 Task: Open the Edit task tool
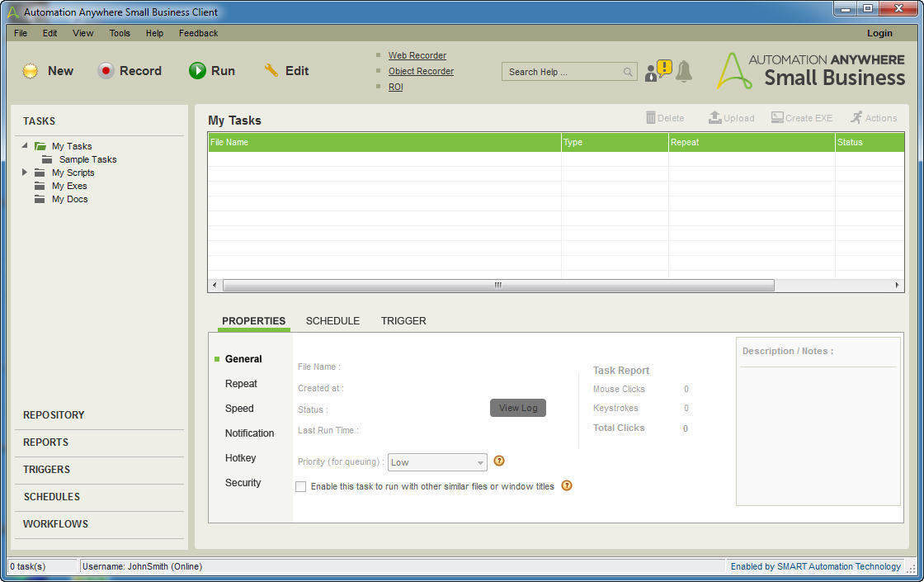pos(286,71)
